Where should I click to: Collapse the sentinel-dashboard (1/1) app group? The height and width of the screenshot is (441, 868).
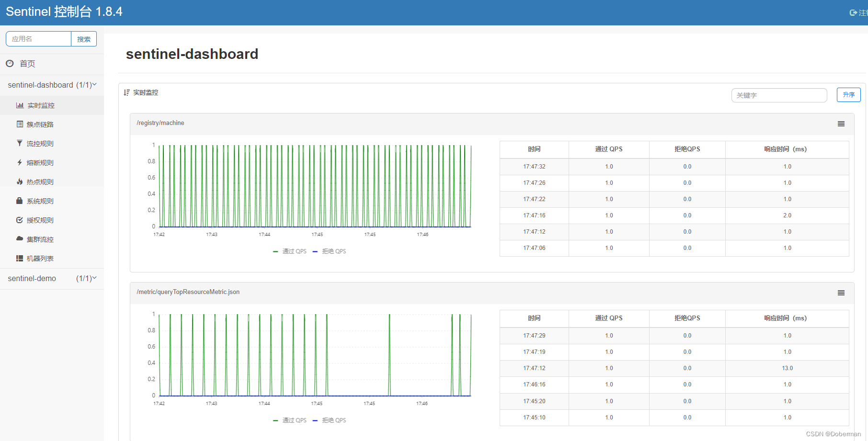pyautogui.click(x=52, y=85)
